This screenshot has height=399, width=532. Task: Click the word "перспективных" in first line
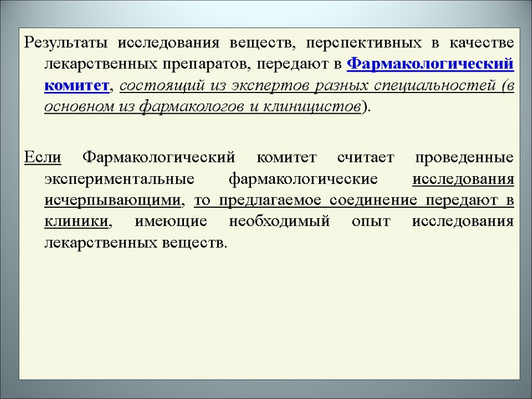[364, 44]
